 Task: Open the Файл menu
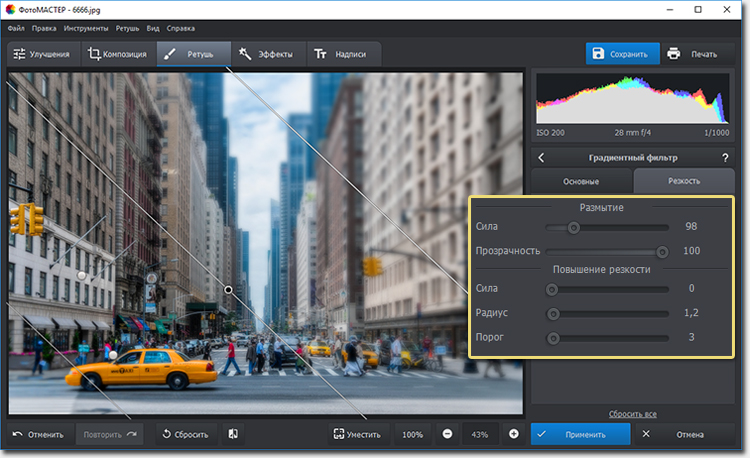pos(15,29)
